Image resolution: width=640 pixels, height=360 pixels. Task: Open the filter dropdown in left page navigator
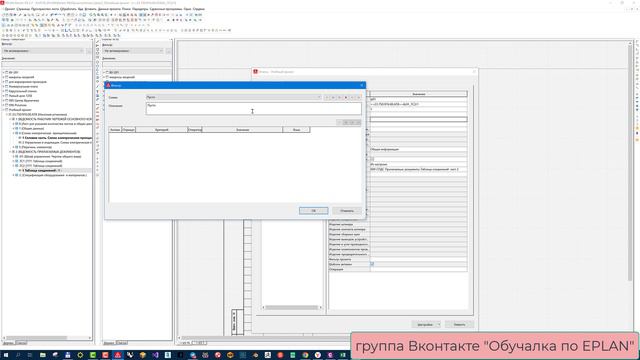43,51
